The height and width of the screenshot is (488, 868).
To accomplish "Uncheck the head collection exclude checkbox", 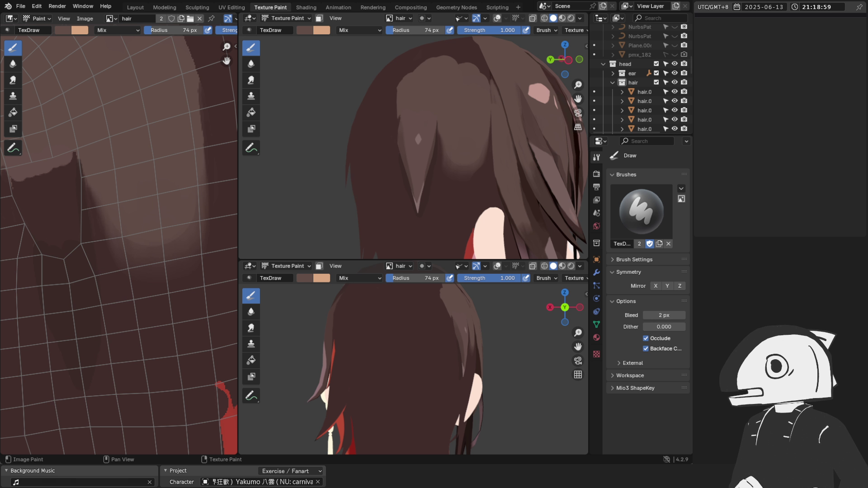I will 656,64.
